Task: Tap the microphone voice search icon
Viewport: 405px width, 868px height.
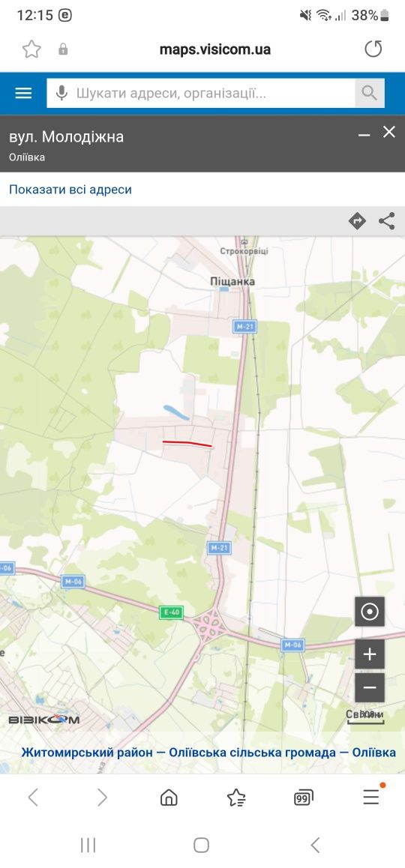Action: (x=61, y=93)
